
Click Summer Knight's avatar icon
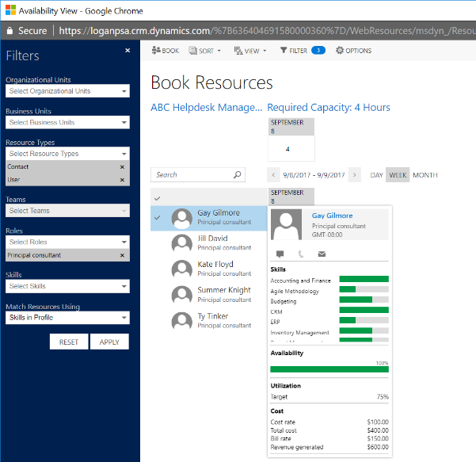182,295
